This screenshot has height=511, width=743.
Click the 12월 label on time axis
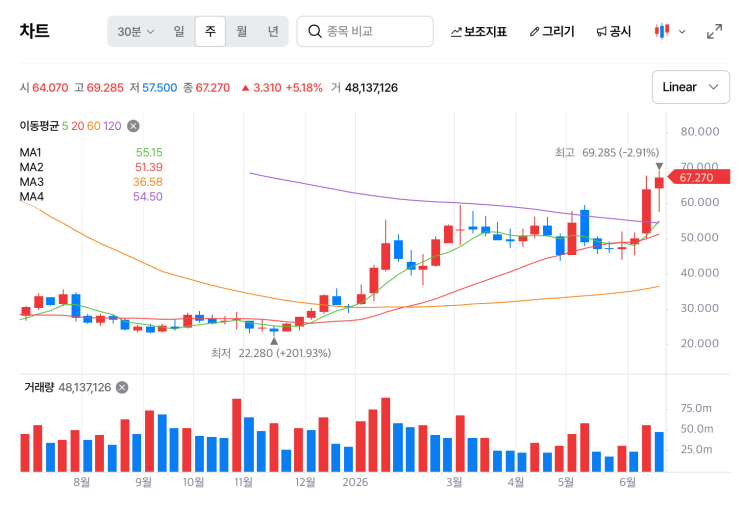(305, 483)
